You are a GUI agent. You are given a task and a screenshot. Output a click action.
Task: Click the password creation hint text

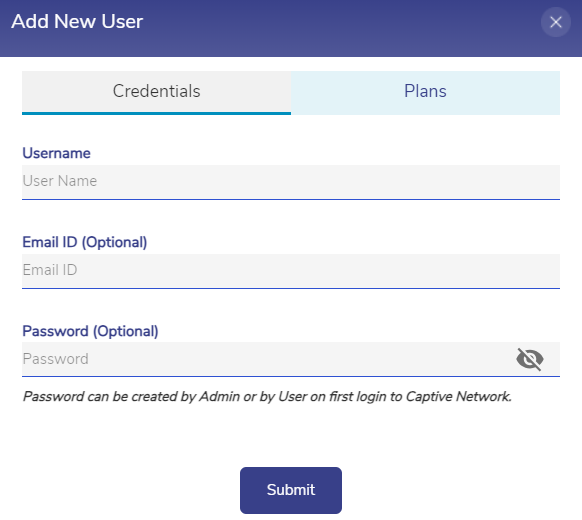[267, 396]
